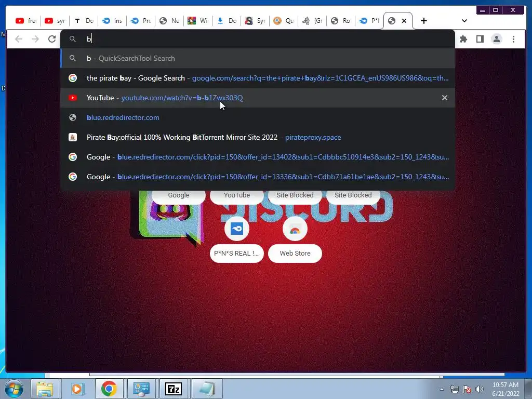Image resolution: width=532 pixels, height=399 pixels.
Task: Switch to the first YouTube 'fre' tab
Action: point(26,21)
